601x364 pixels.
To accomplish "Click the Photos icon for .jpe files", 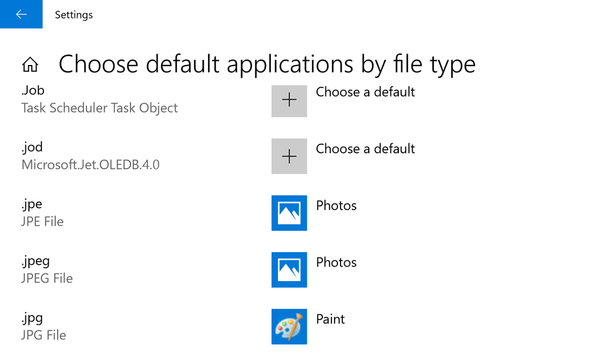I will [x=289, y=213].
